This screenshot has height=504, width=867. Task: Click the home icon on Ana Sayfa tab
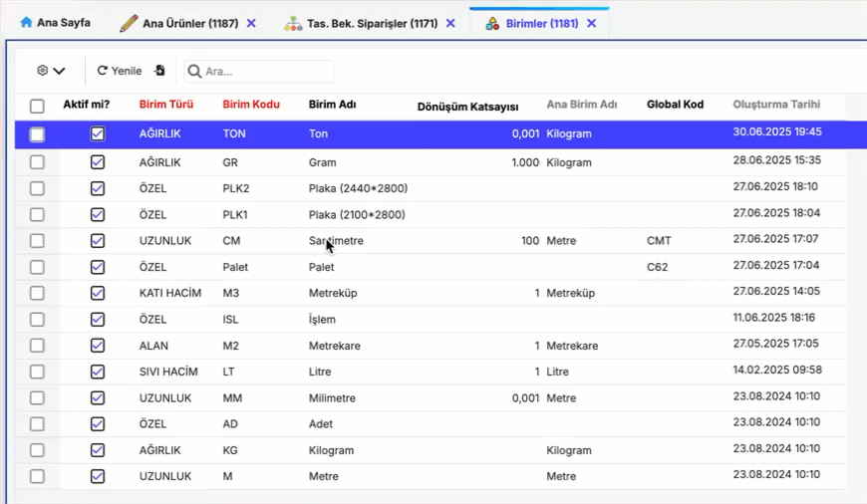(26, 22)
